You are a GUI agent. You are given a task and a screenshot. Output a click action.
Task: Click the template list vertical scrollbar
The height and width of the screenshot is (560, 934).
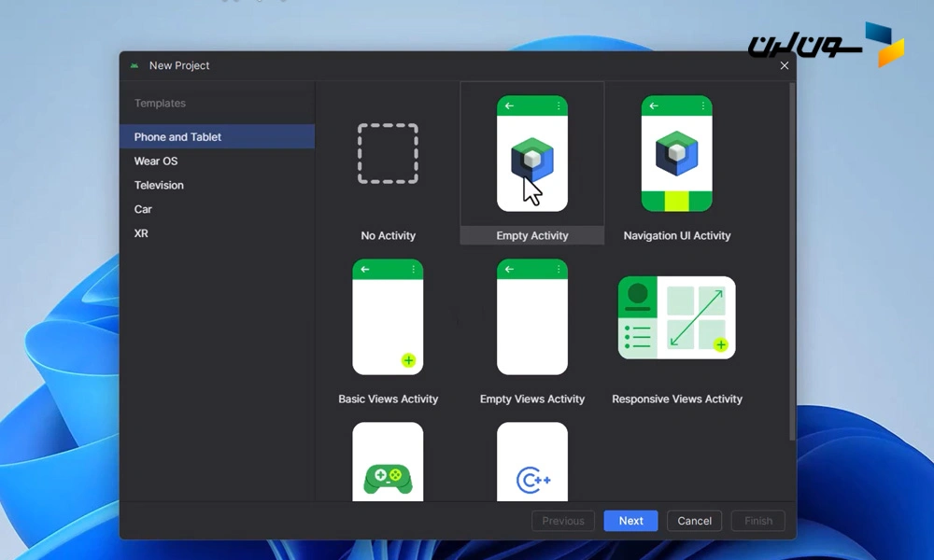click(792, 261)
